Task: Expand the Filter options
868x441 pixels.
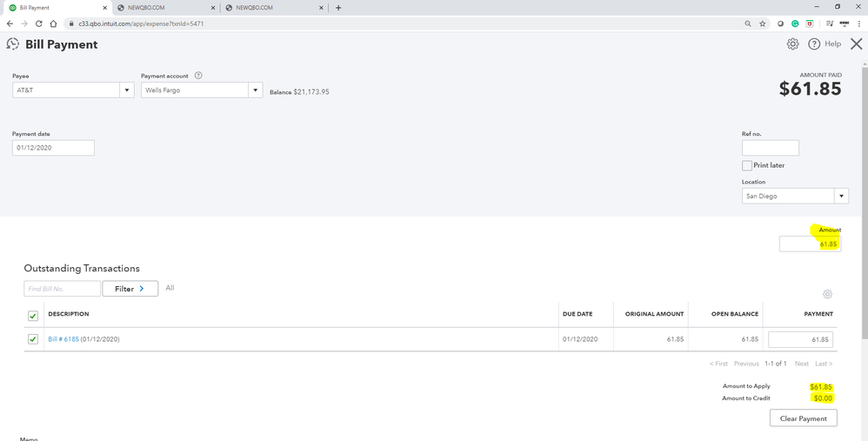Action: pos(130,289)
